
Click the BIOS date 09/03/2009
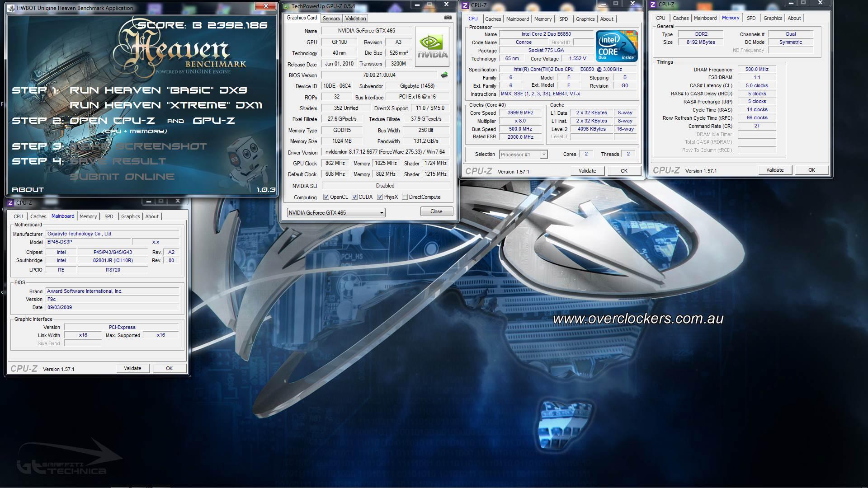pos(113,307)
